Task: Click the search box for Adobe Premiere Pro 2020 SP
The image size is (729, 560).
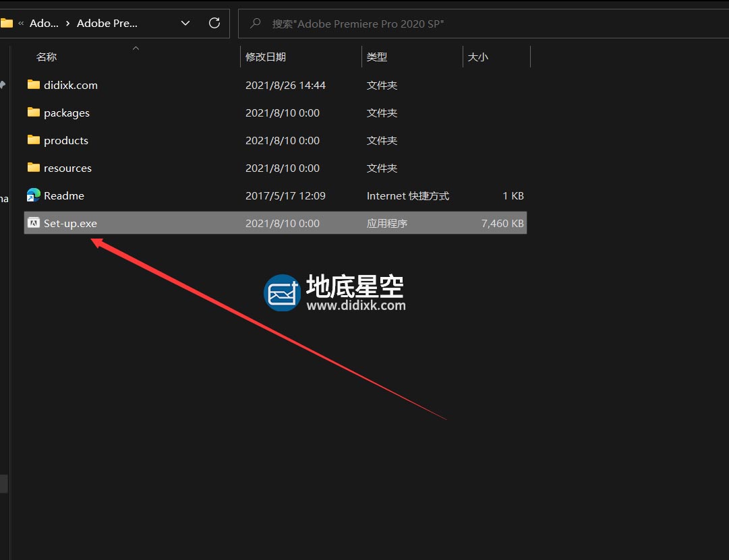Action: click(484, 24)
